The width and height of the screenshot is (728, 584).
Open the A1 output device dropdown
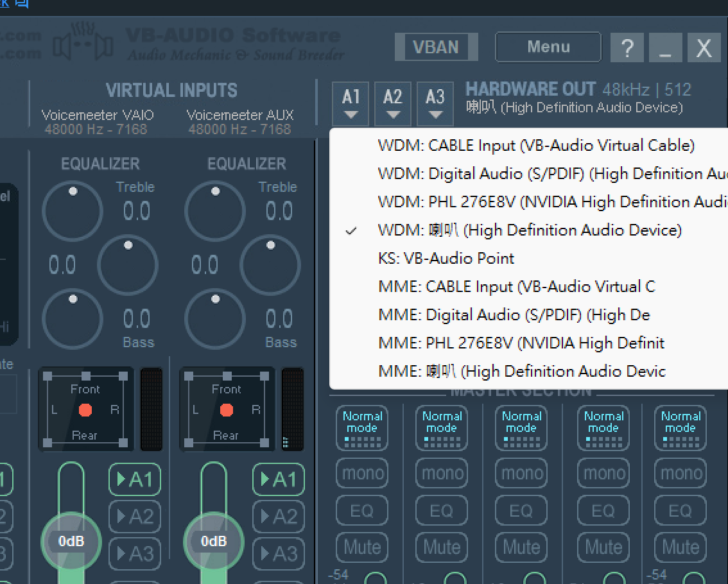click(x=350, y=103)
